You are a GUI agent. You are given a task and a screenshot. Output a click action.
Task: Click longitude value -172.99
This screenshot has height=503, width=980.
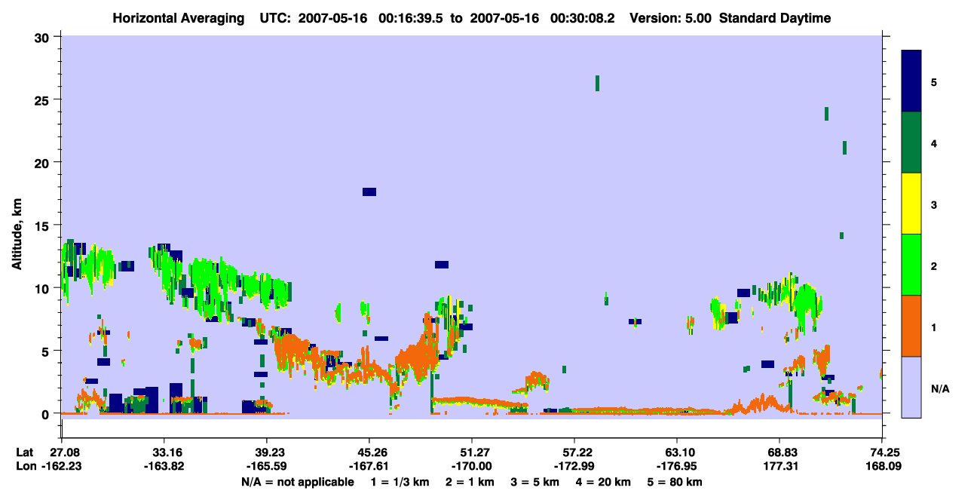point(574,466)
